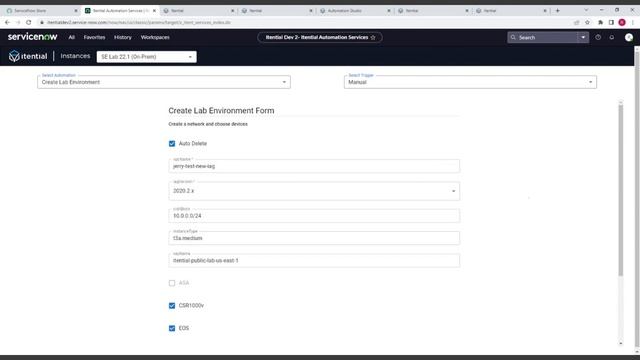
Task: Click the site lock icon in address bar
Action: tap(42, 22)
